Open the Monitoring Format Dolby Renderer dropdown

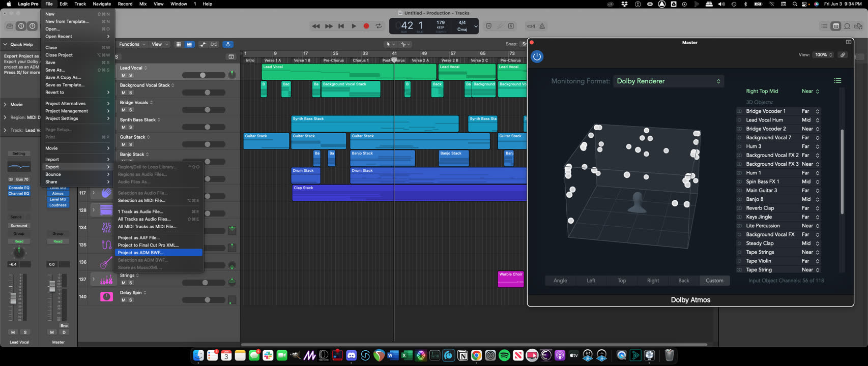pyautogui.click(x=669, y=81)
